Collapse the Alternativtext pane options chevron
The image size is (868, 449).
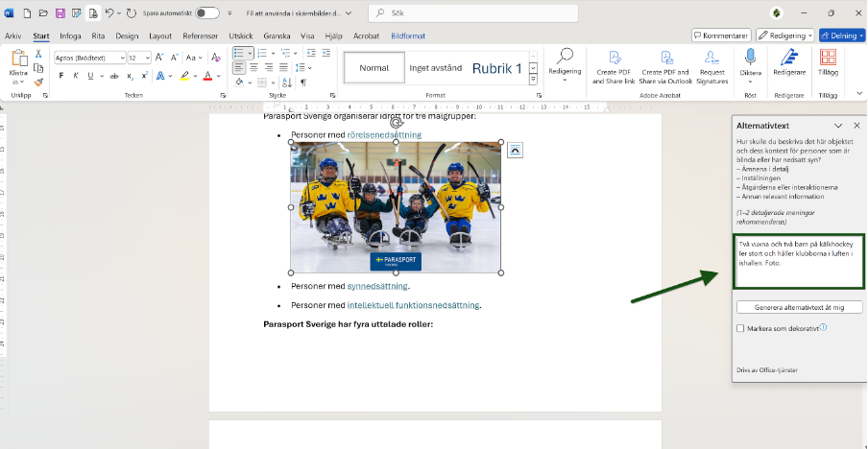pos(838,126)
